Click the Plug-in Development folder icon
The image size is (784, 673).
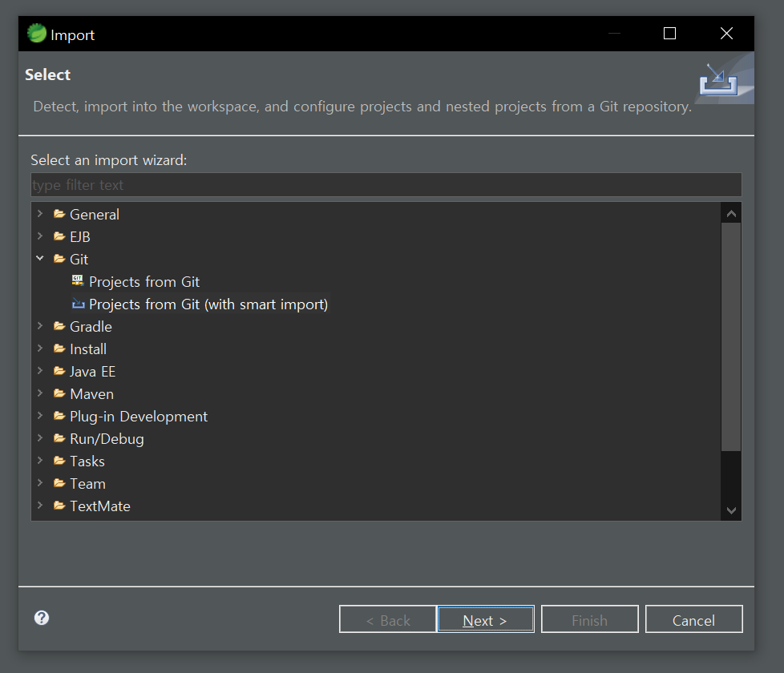click(x=59, y=416)
